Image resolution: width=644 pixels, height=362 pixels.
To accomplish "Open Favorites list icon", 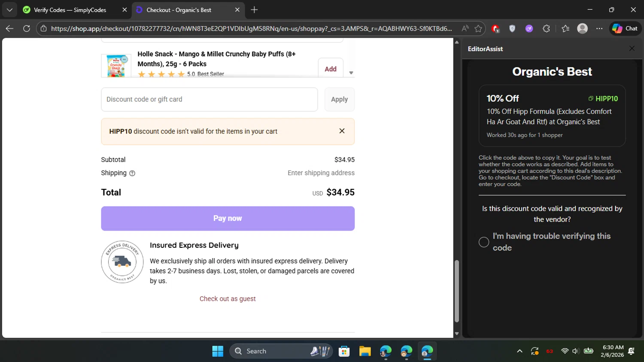I will pos(565,28).
